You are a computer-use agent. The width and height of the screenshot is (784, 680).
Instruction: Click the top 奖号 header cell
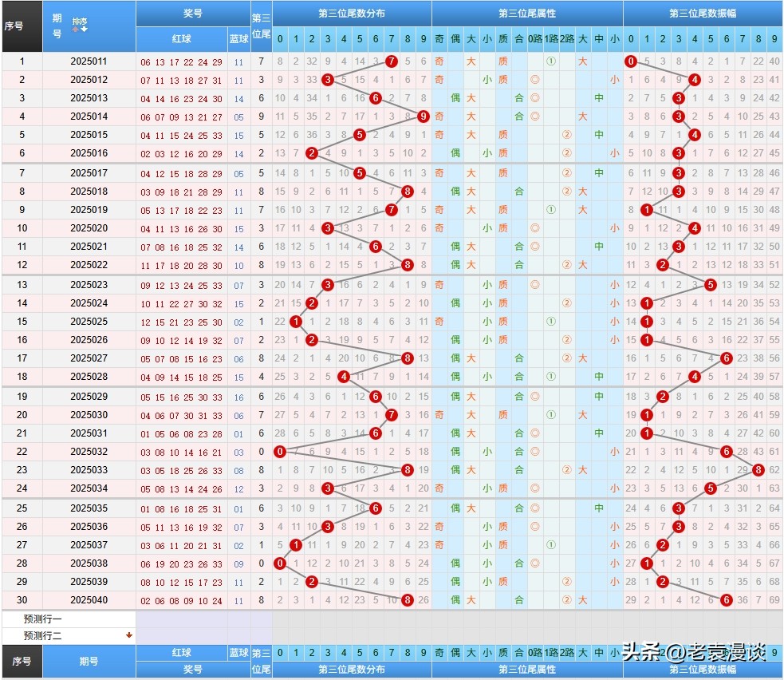click(192, 14)
